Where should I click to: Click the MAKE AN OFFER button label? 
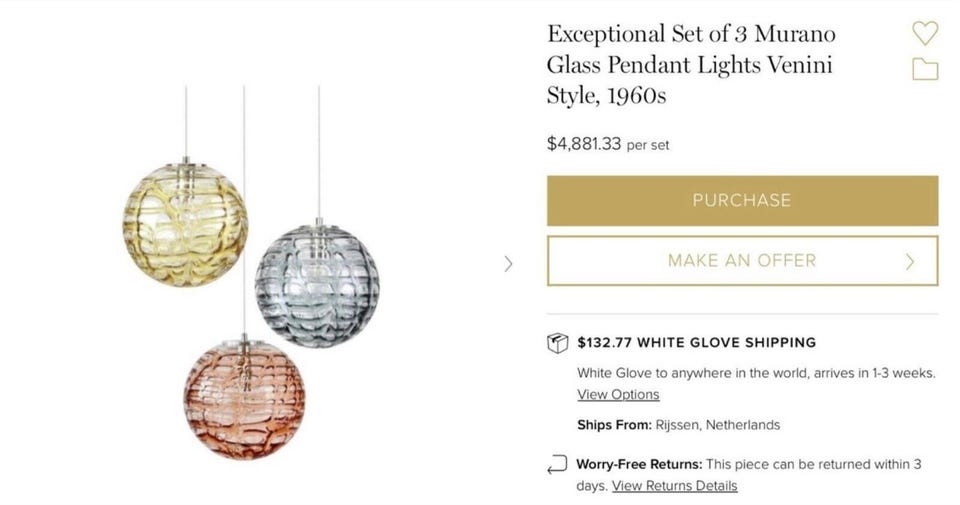pyautogui.click(x=741, y=261)
